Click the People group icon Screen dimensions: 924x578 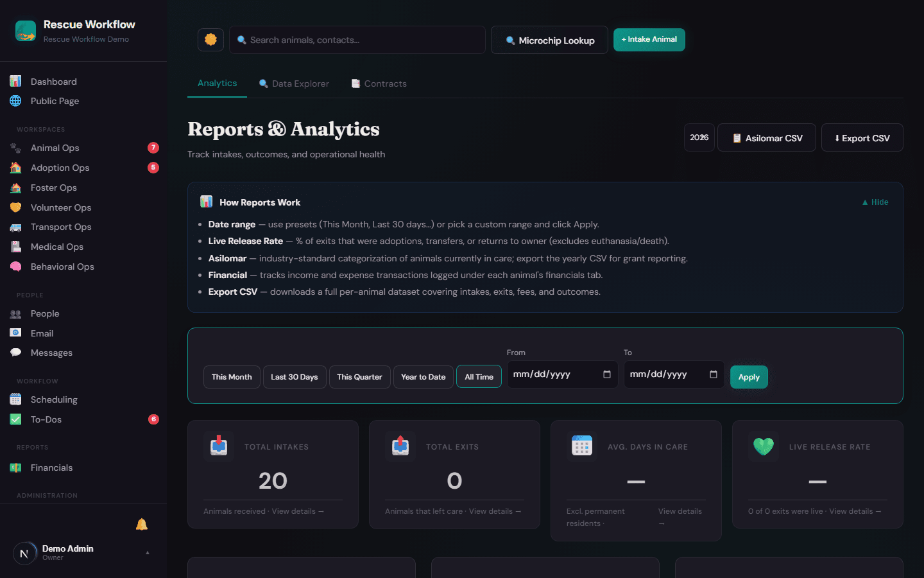tap(15, 313)
